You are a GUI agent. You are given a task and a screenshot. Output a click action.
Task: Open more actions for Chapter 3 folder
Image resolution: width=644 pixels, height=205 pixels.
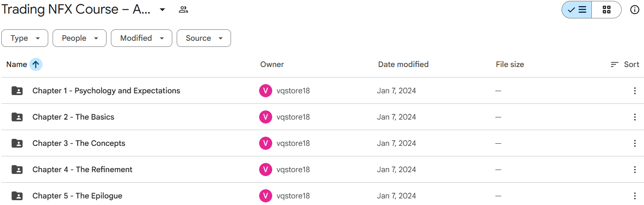tap(634, 143)
